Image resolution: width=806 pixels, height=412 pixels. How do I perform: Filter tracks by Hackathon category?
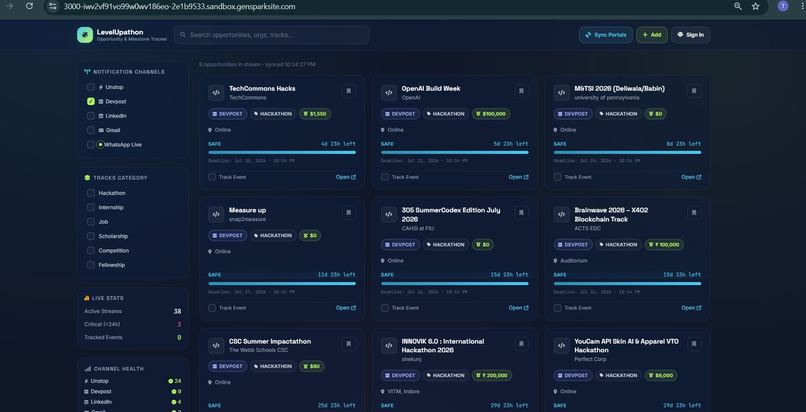[x=90, y=193]
